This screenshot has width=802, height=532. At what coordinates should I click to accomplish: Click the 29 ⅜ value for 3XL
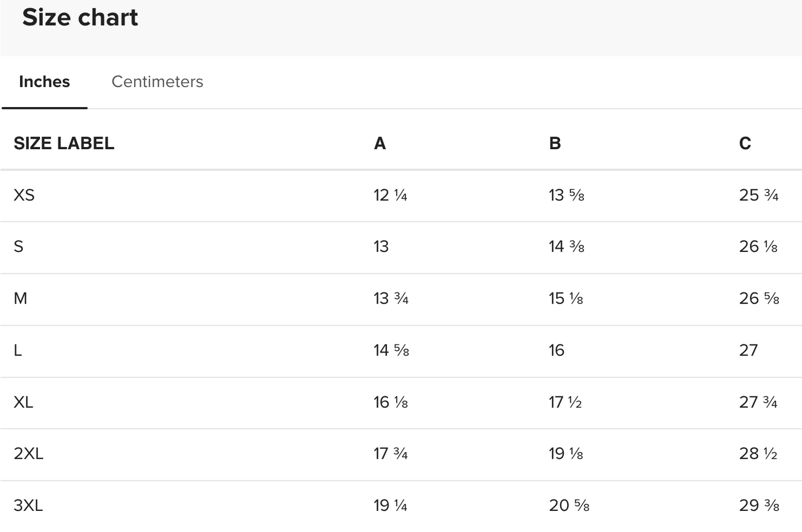[759, 505]
